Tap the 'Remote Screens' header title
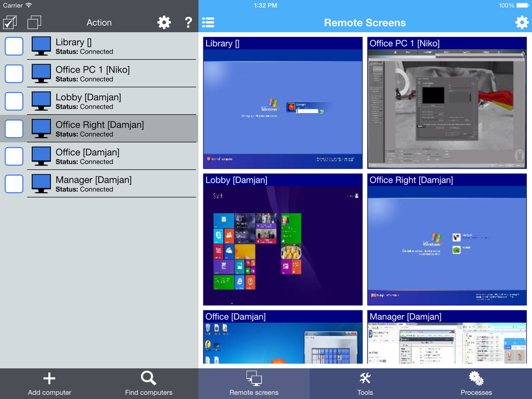 pyautogui.click(x=365, y=22)
